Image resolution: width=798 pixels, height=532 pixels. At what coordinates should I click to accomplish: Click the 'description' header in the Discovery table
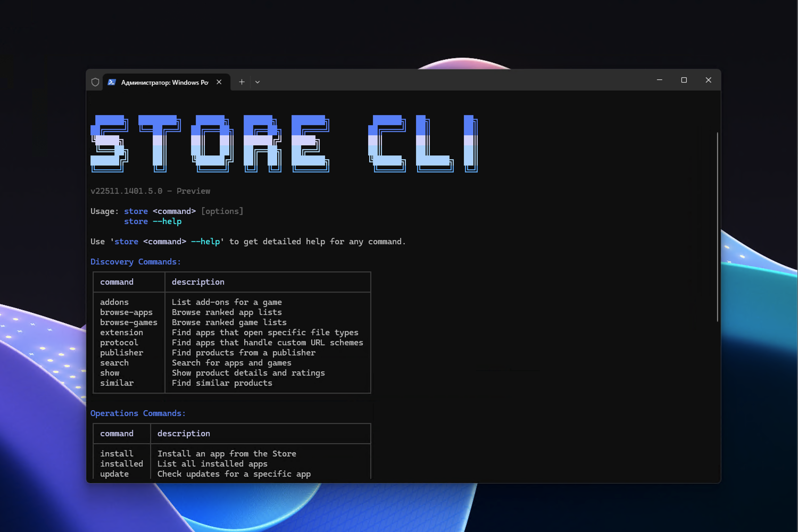click(x=198, y=282)
